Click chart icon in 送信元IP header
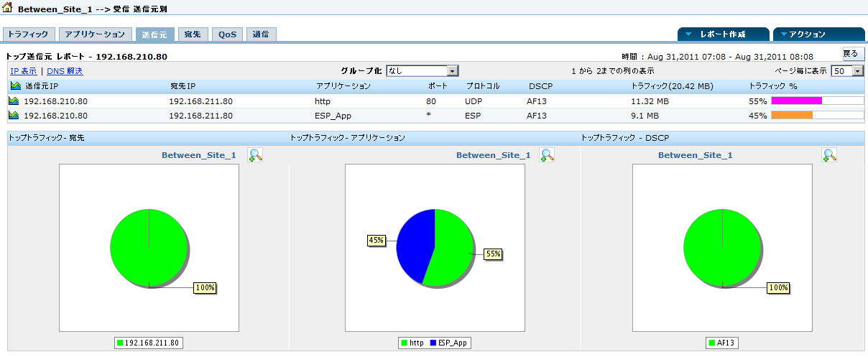The height and width of the screenshot is (357, 868). point(15,86)
